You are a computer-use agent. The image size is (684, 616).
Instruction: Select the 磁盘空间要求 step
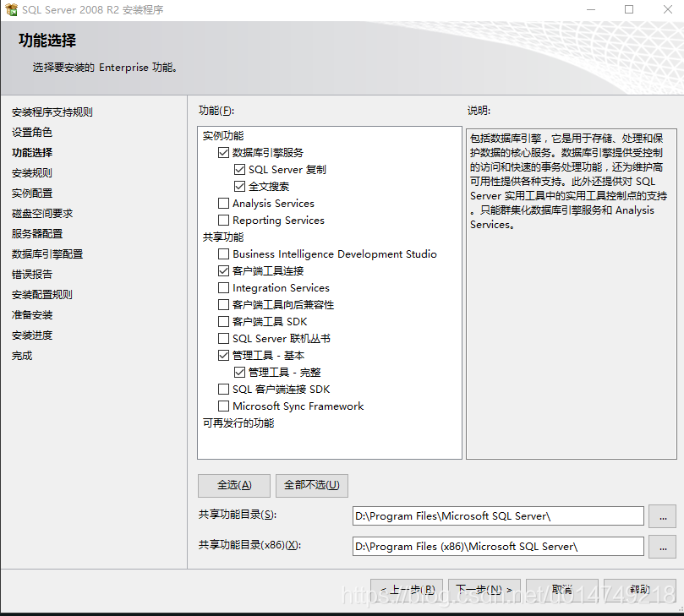(x=42, y=214)
